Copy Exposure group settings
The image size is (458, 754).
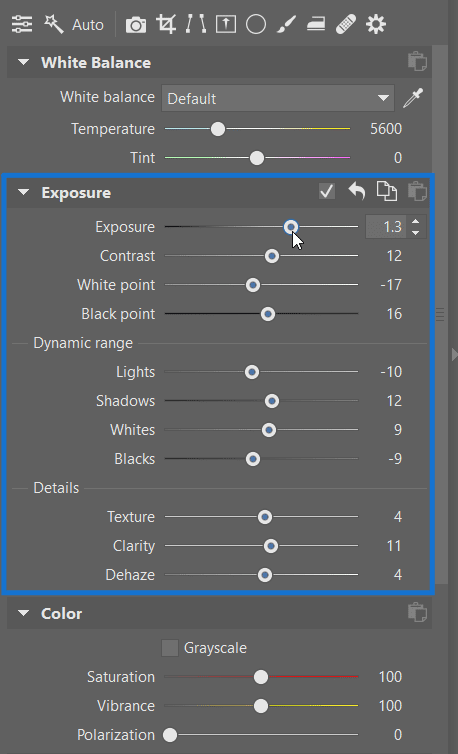387,192
